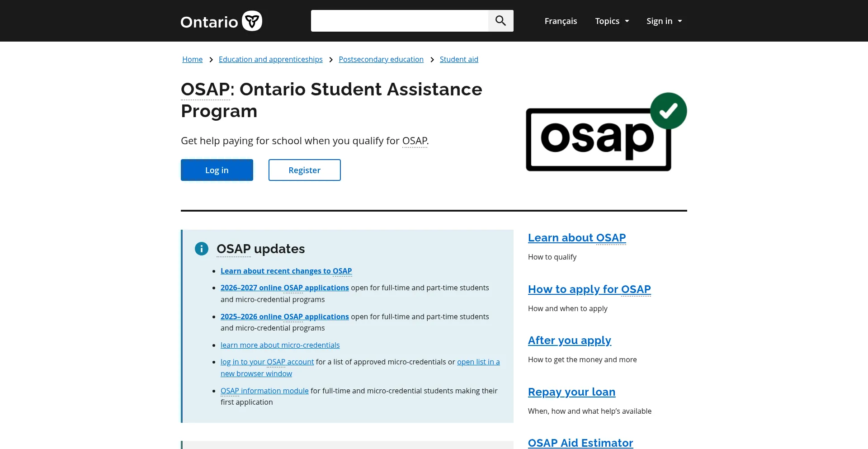Switch language to Français
The height and width of the screenshot is (449, 868).
[561, 21]
